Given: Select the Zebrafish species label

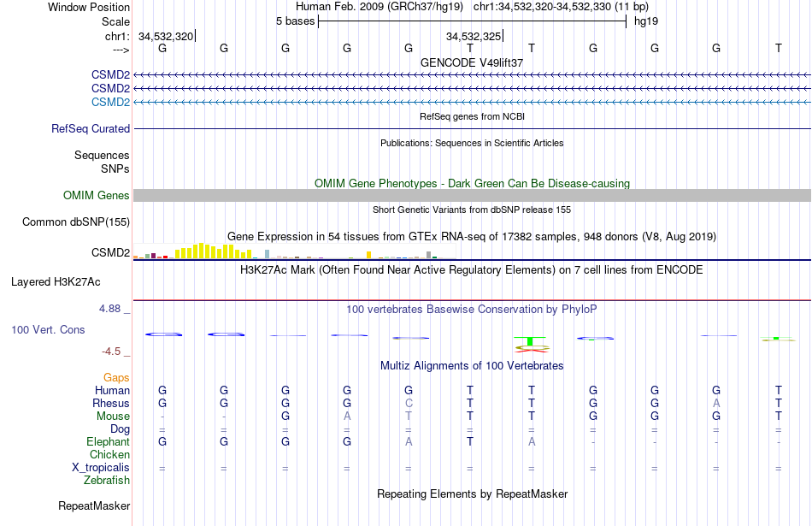Looking at the screenshot, I should (x=107, y=481).
